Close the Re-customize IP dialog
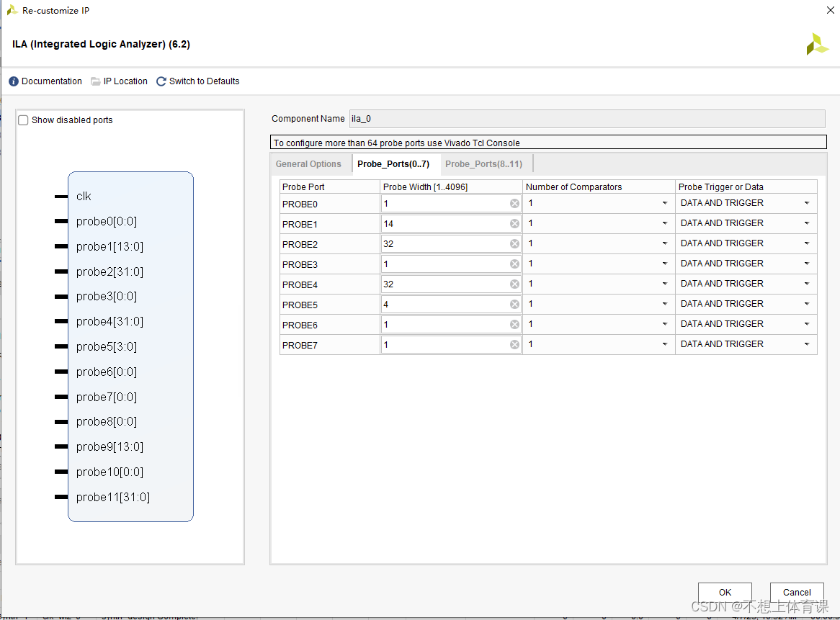Screen dimensions: 840x620 831,10
